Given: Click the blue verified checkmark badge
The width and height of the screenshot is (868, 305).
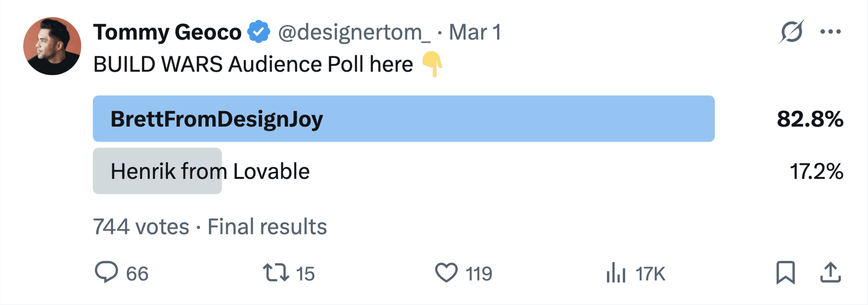Looking at the screenshot, I should 259,32.
